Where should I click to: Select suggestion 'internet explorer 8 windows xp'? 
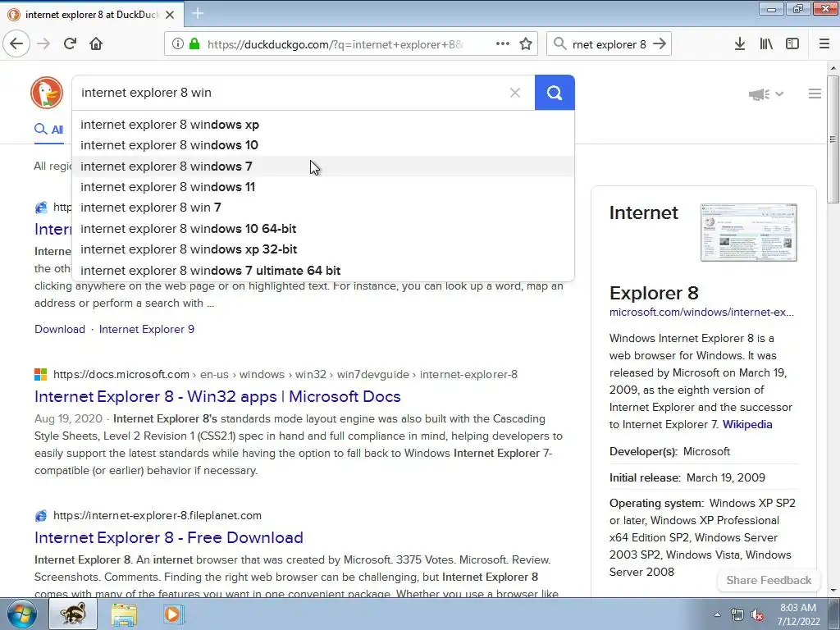pyautogui.click(x=323, y=125)
